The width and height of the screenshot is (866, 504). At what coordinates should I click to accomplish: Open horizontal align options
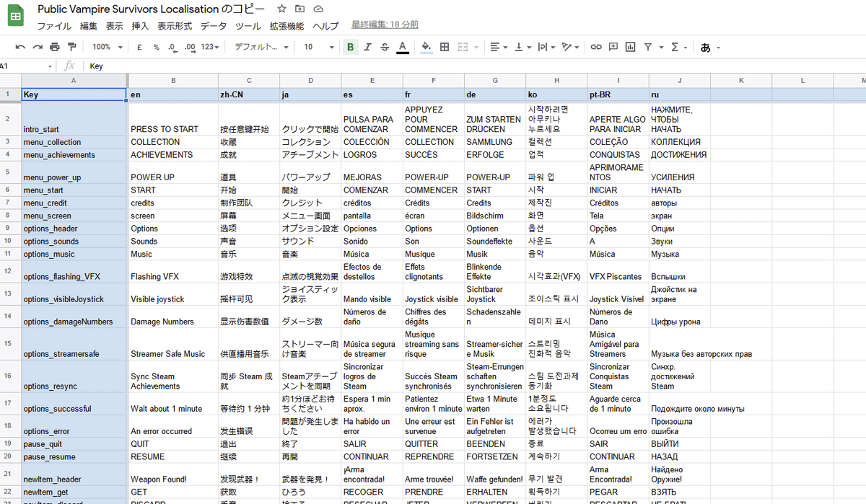click(499, 47)
